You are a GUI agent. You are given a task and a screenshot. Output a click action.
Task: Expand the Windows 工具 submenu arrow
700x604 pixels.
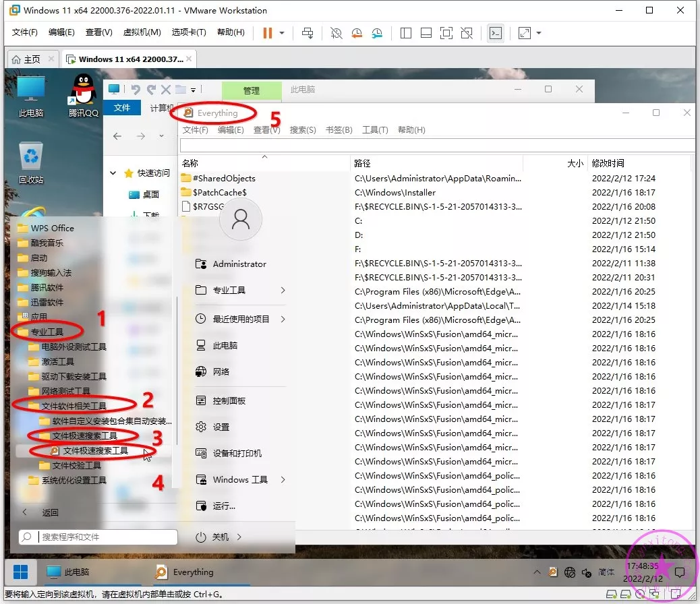[283, 480]
